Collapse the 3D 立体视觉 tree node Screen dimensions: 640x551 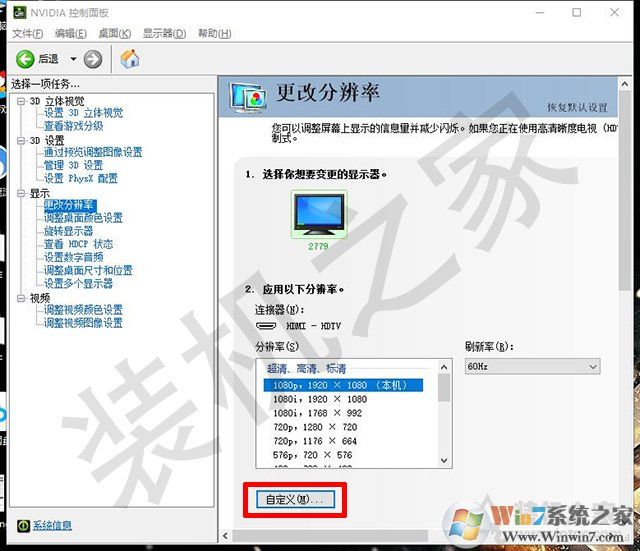[21, 101]
